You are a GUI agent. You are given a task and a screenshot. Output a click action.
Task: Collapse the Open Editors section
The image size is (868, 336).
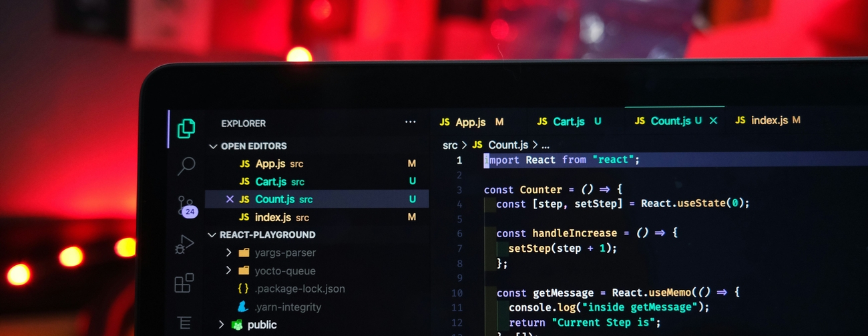(214, 146)
